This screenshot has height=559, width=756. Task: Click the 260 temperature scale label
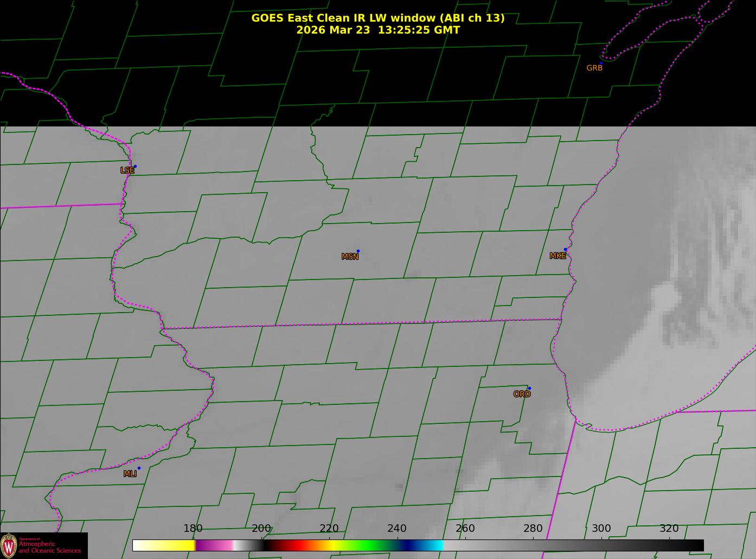[465, 529]
